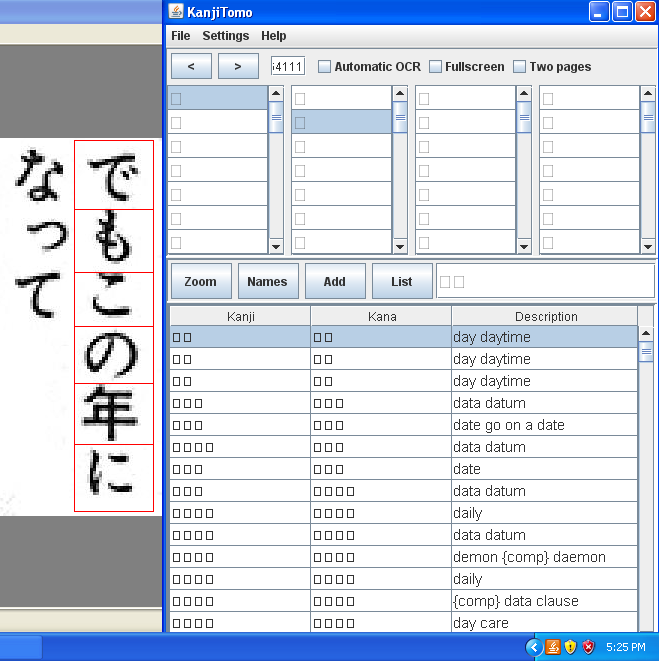
Task: Select the 'date go on a date' row
Action: point(403,425)
